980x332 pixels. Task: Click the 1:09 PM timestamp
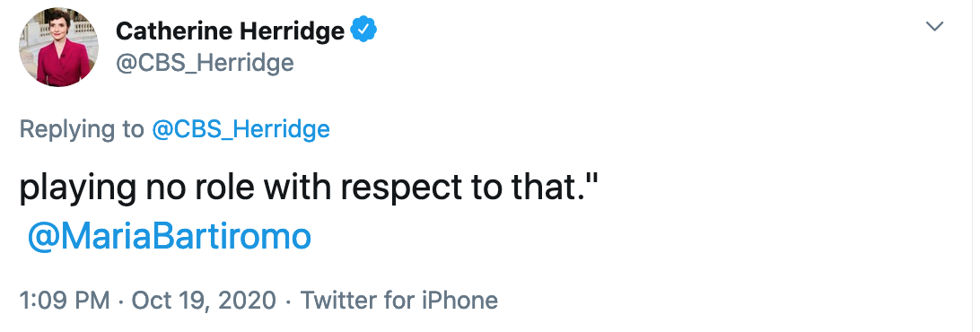coord(65,300)
